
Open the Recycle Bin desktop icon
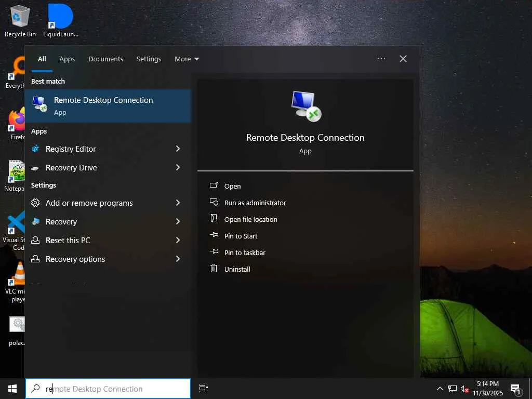coord(20,21)
